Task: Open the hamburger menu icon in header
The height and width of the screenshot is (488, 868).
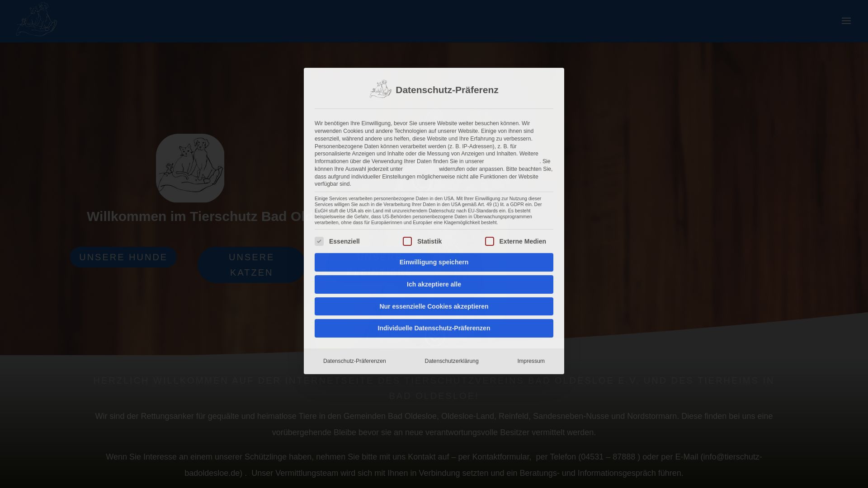Action: (x=846, y=21)
